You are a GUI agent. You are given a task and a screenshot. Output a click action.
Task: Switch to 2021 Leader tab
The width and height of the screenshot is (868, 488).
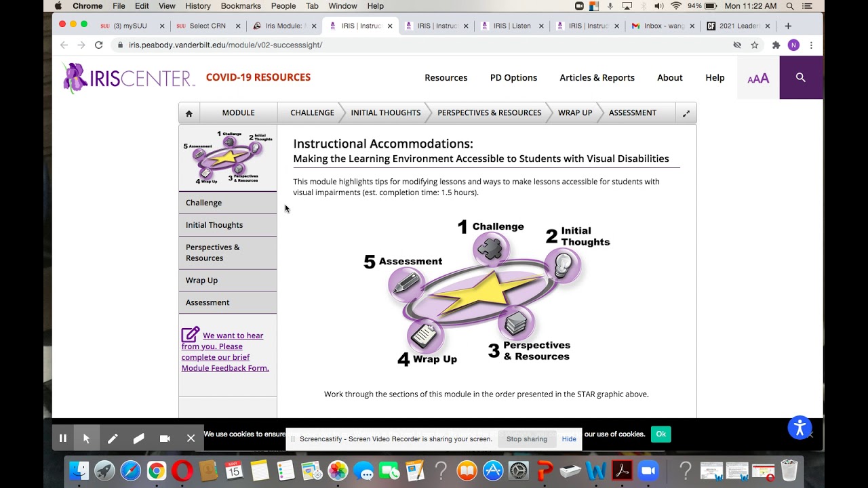738,26
